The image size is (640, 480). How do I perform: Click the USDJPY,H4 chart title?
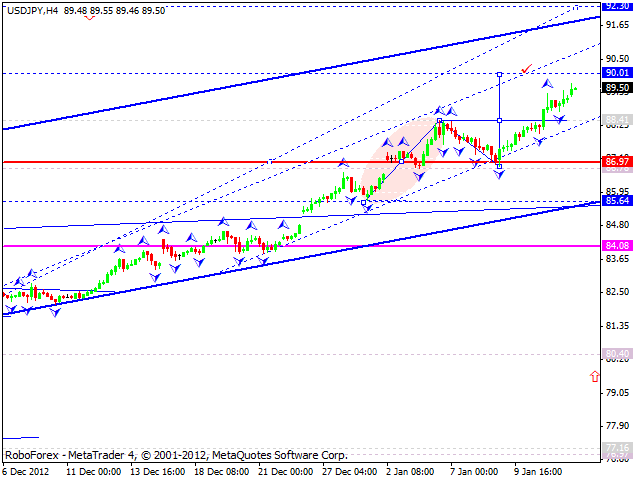28,8
